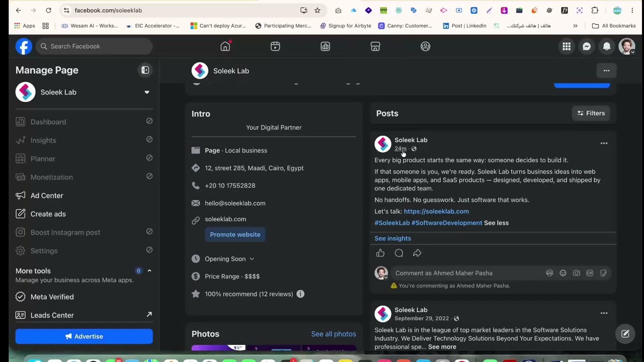
Task: Click soleeklab.com in Intro
Action: click(225, 219)
